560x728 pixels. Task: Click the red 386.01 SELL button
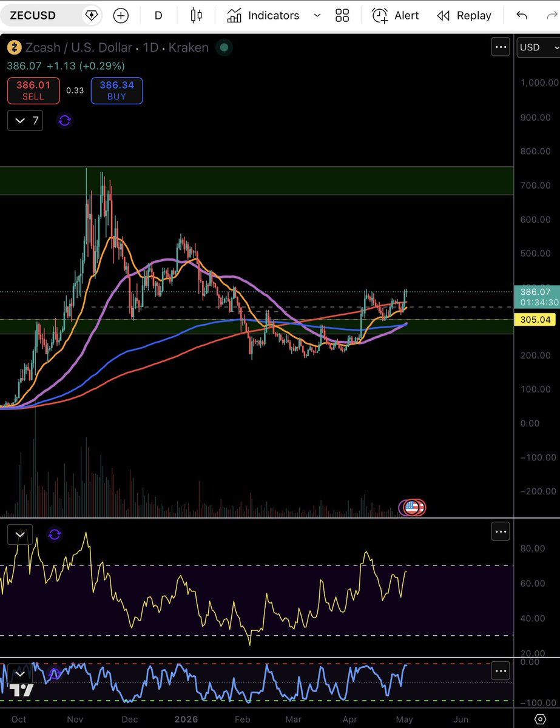click(x=33, y=90)
